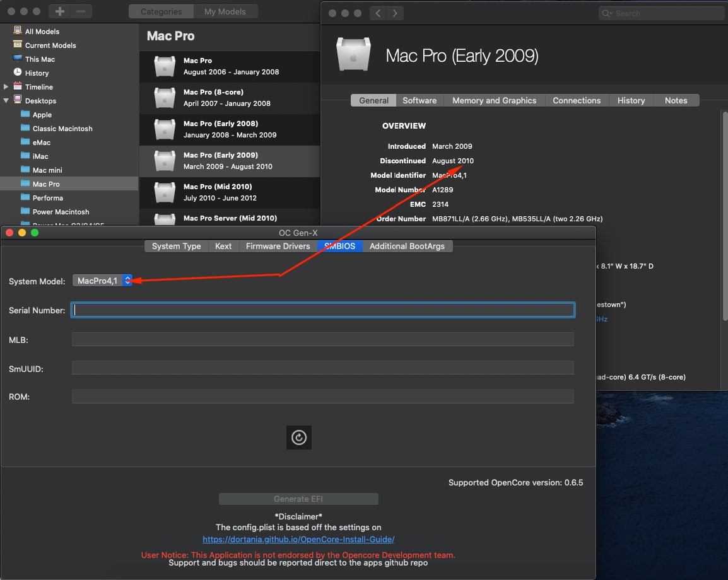Click the Timeline calendar icon in sidebar

pos(18,86)
